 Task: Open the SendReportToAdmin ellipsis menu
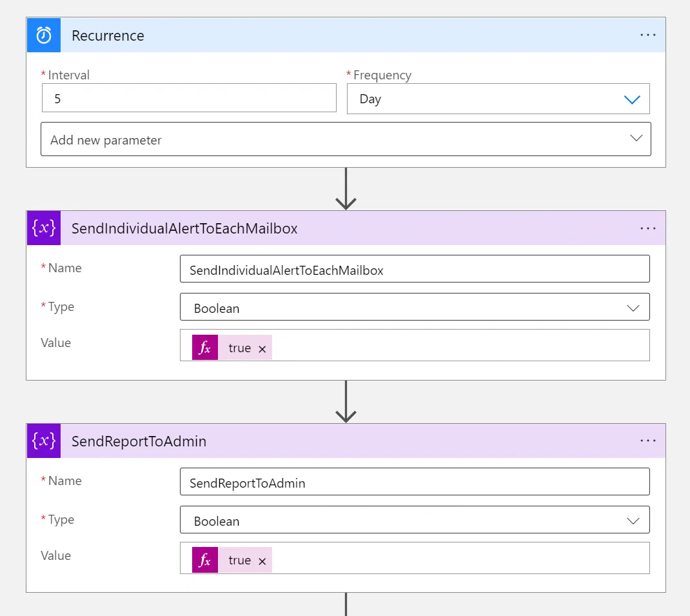647,441
